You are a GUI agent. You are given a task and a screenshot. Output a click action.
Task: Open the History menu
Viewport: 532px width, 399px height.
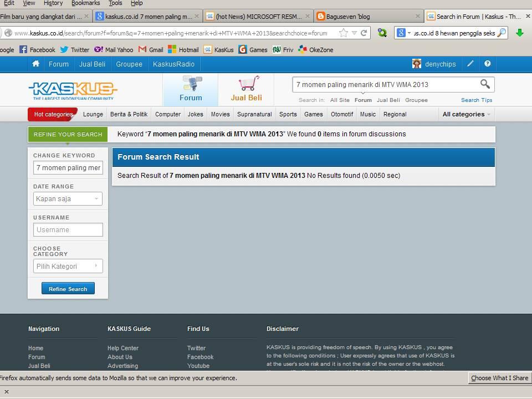click(53, 3)
